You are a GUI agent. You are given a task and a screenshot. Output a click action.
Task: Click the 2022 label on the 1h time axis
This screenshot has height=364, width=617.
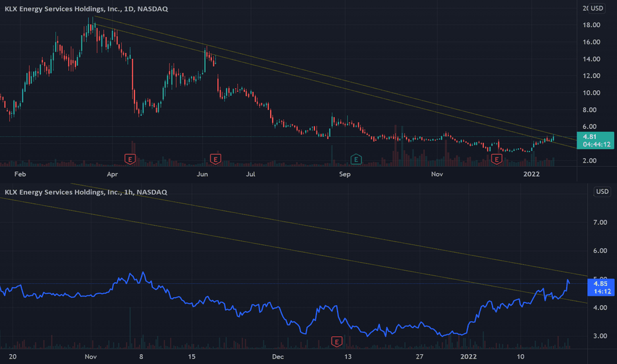pos(468,357)
